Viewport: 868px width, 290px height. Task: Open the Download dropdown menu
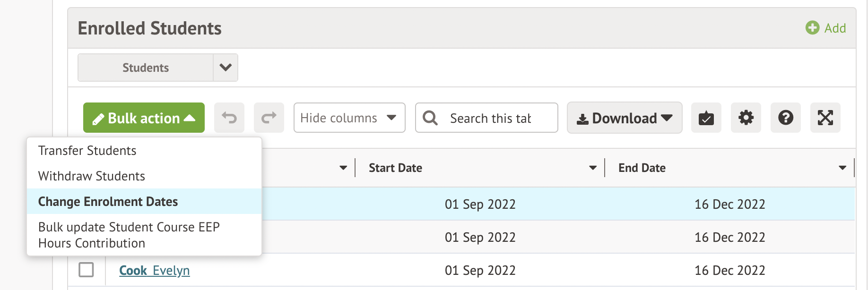click(x=624, y=118)
